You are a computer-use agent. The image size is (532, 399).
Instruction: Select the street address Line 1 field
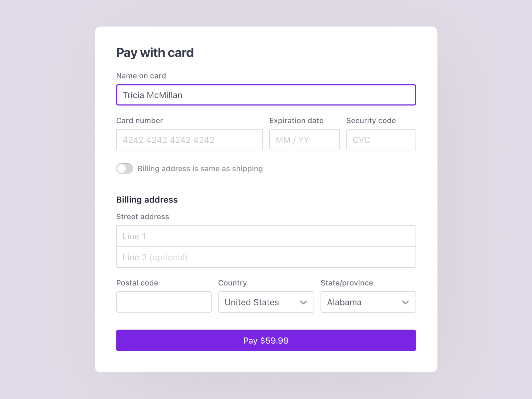click(x=266, y=236)
